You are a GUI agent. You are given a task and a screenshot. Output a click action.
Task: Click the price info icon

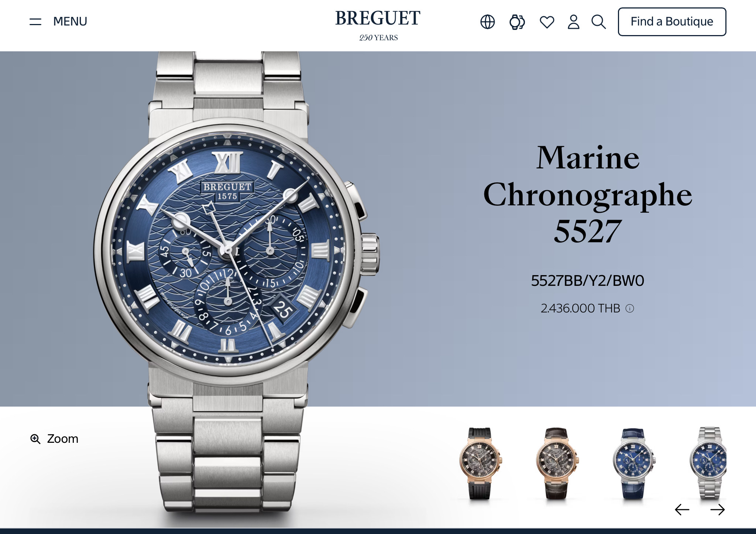point(630,308)
